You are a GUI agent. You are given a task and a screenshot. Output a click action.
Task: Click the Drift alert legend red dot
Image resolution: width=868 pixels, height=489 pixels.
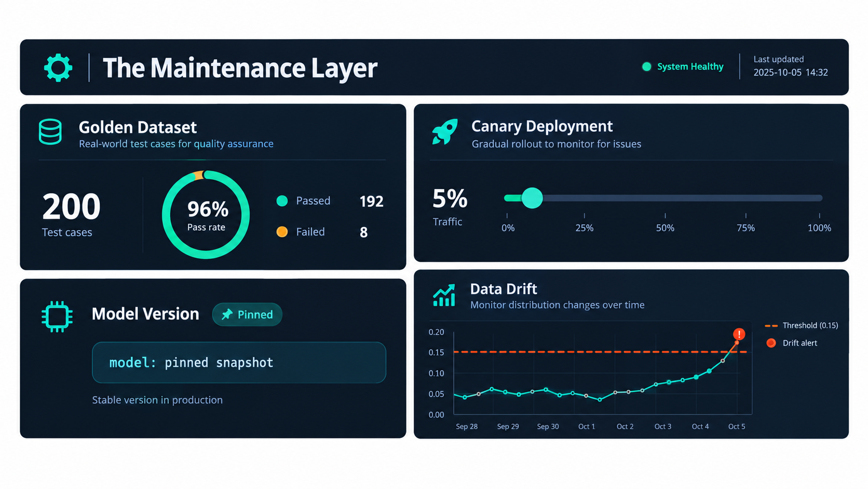click(x=771, y=343)
